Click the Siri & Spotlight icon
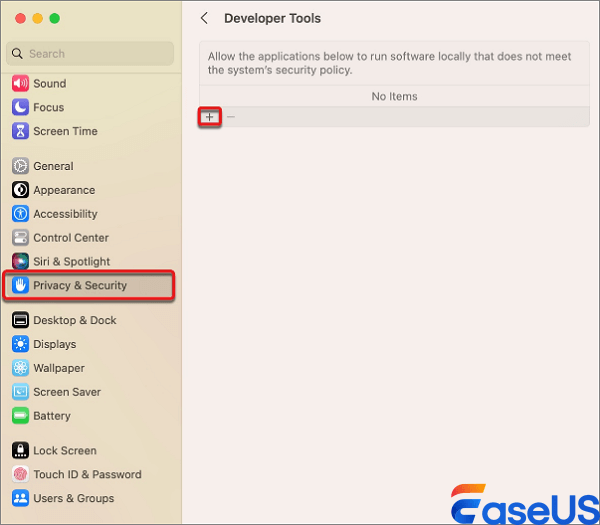 click(x=20, y=261)
